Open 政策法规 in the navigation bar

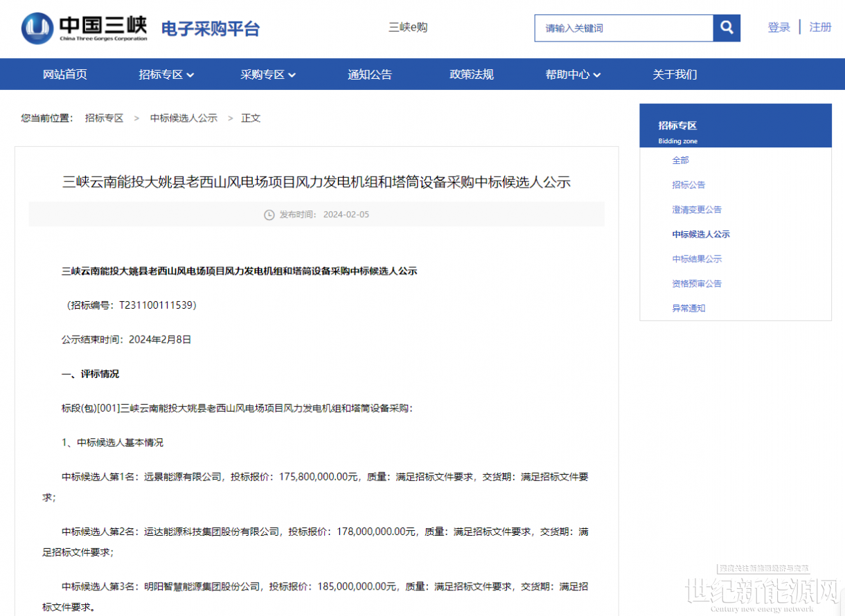472,74
